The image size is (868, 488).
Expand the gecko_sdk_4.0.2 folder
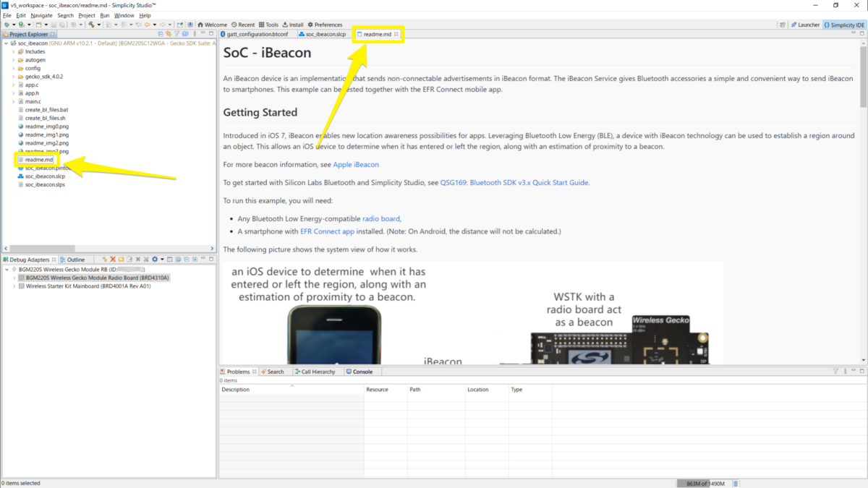(x=13, y=77)
